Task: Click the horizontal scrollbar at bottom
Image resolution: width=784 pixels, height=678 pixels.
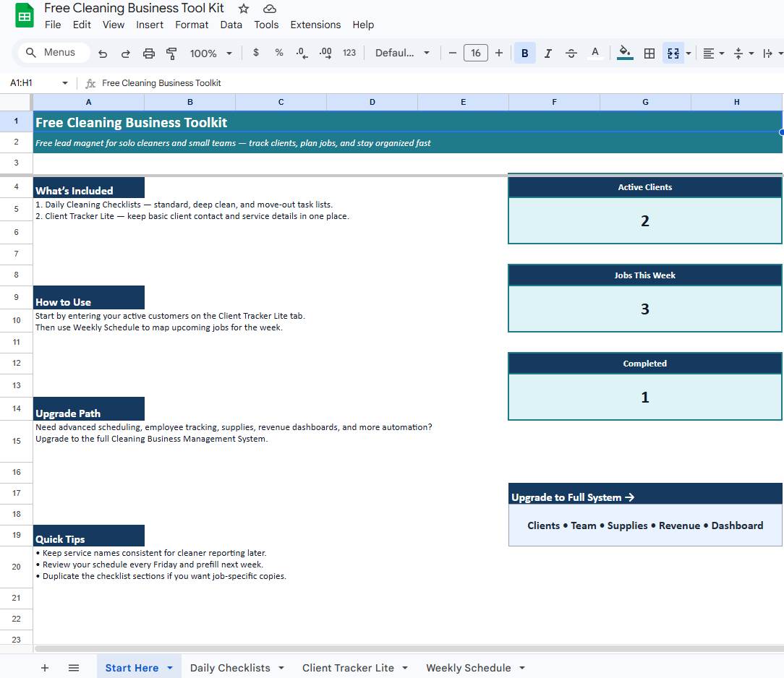Action: click(x=409, y=648)
